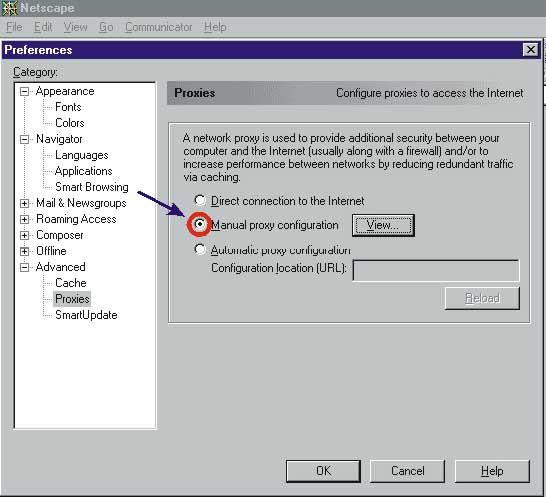
Task: Select the Roaming Access label
Action: click(x=76, y=219)
